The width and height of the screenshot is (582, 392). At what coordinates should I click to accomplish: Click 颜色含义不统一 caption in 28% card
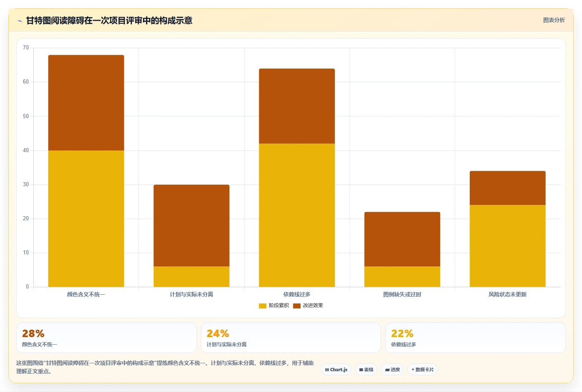tap(40, 345)
